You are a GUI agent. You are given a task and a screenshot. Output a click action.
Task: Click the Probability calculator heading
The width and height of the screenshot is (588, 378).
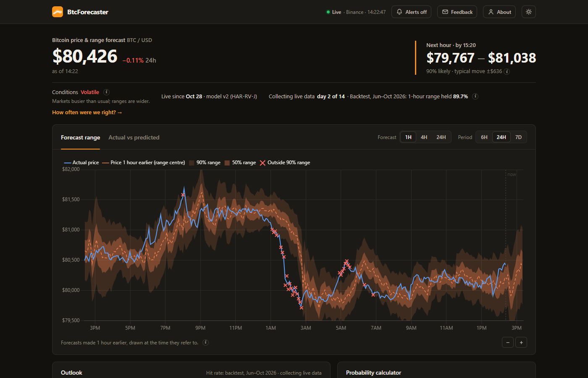(373, 373)
